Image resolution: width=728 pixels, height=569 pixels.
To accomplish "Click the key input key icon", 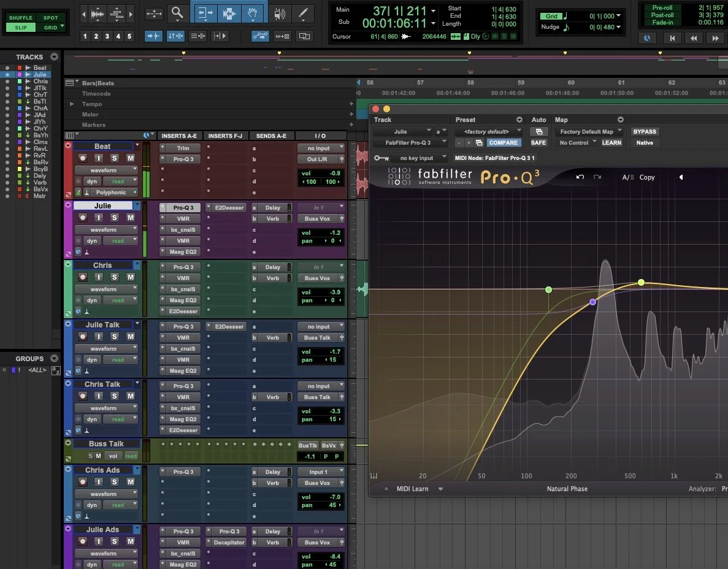I will (x=381, y=158).
